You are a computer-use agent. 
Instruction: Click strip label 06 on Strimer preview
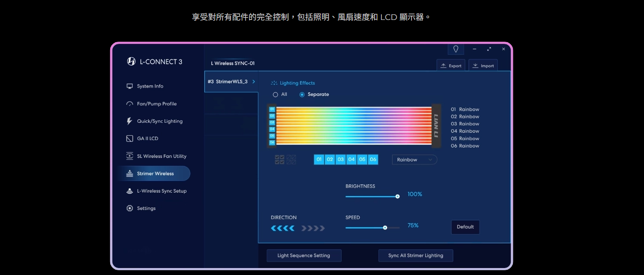pyautogui.click(x=272, y=142)
